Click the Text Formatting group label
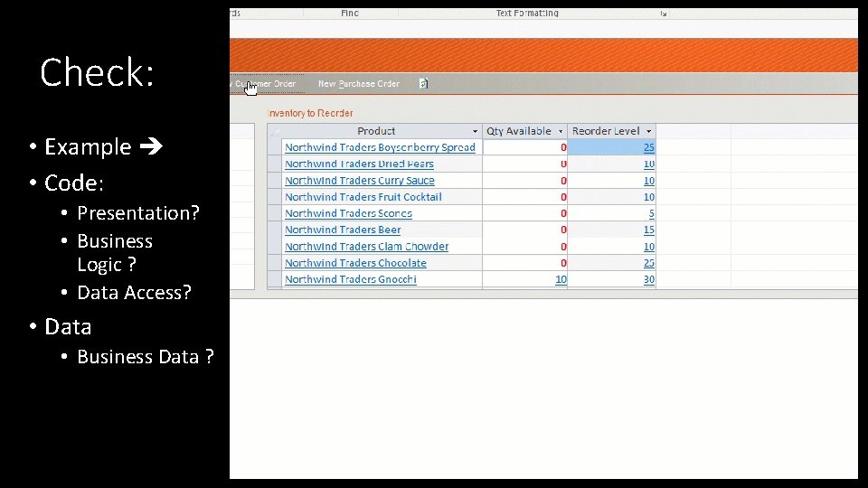868x488 pixels. tap(527, 14)
